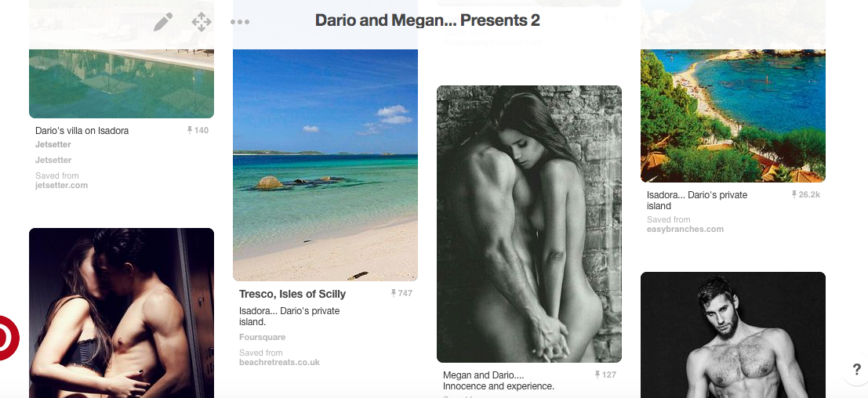Open the easybranches.com source link
The width and height of the screenshot is (868, 398).
[685, 229]
